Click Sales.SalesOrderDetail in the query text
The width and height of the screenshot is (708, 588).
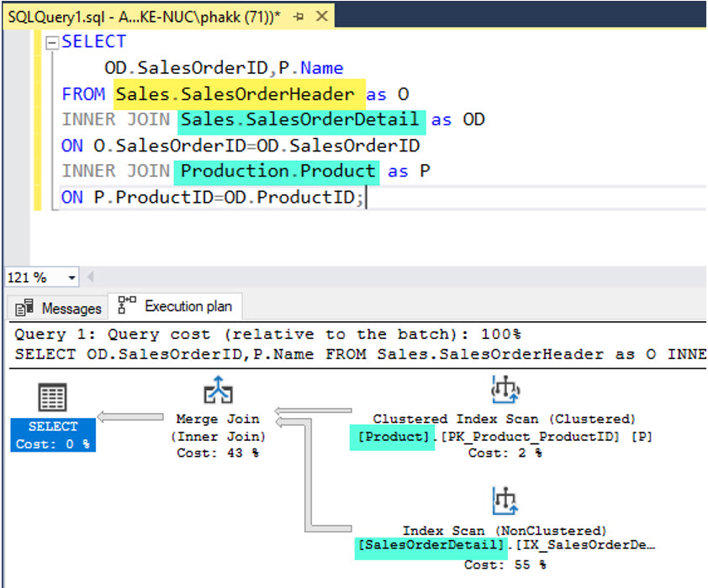(x=300, y=119)
